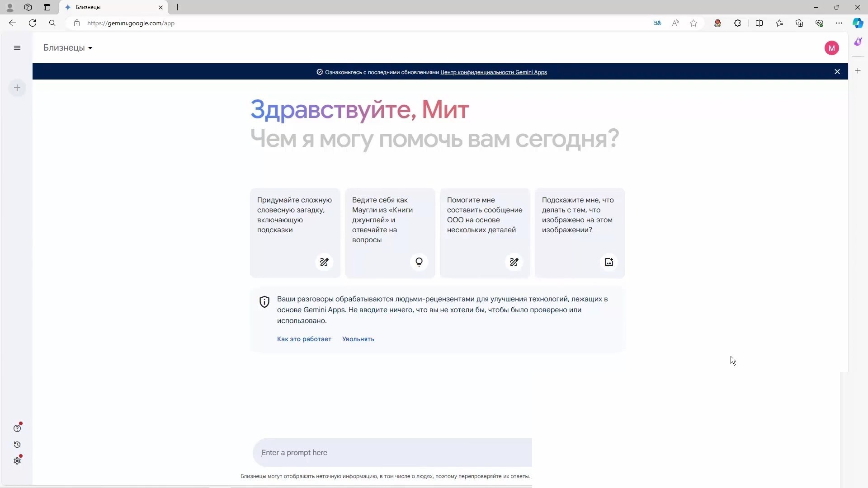Open the Как это работает link
This screenshot has width=868, height=488.
click(x=304, y=339)
